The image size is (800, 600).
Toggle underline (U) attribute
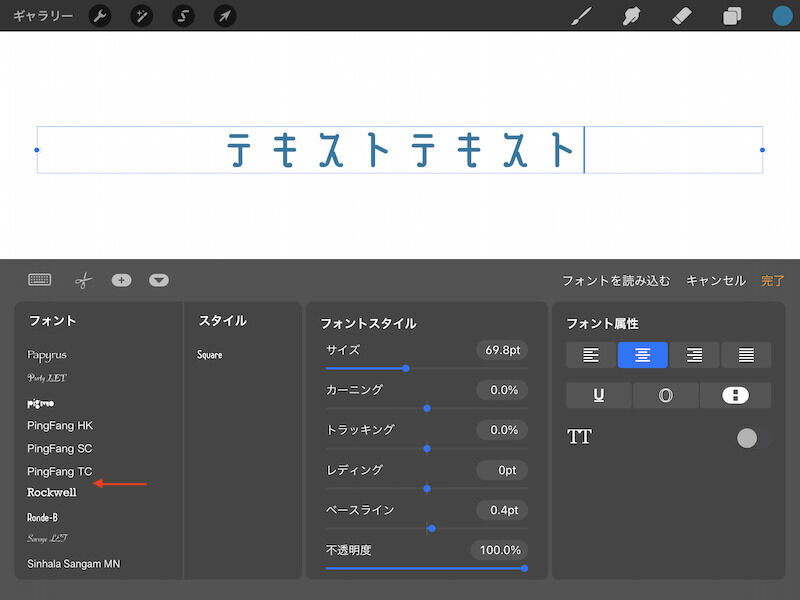598,395
